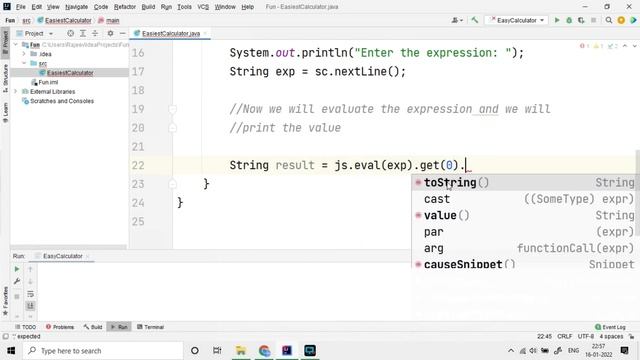Toggle soft-wrap in Run console
Screen dimensions: 640x360
(x=31, y=294)
